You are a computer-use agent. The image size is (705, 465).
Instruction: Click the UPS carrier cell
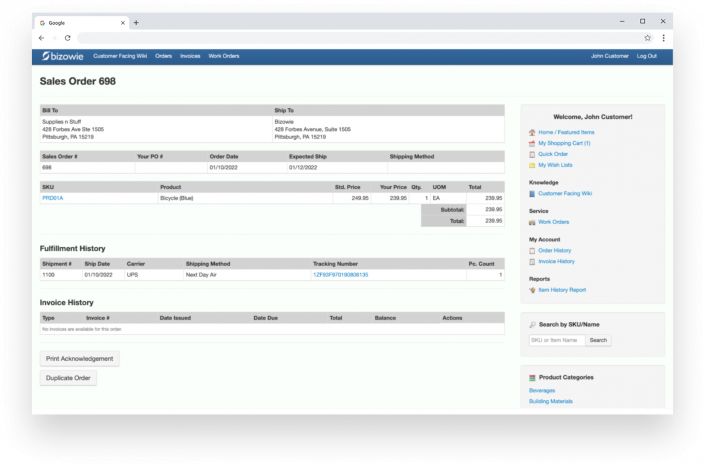[154, 275]
